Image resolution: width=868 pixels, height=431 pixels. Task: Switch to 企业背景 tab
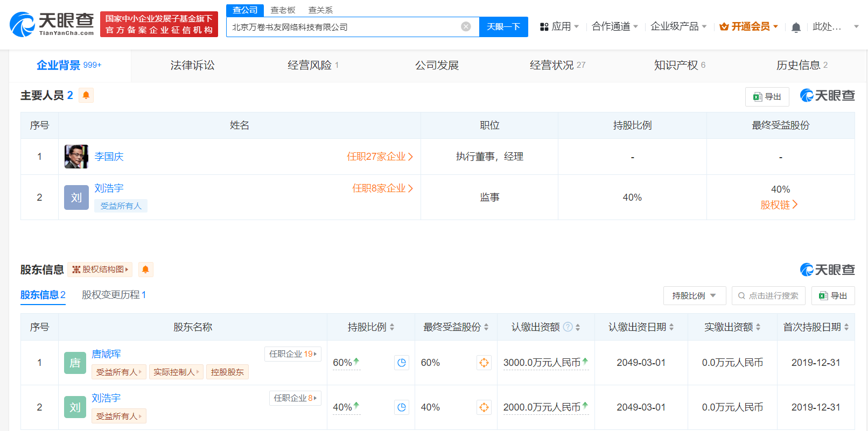click(x=69, y=65)
